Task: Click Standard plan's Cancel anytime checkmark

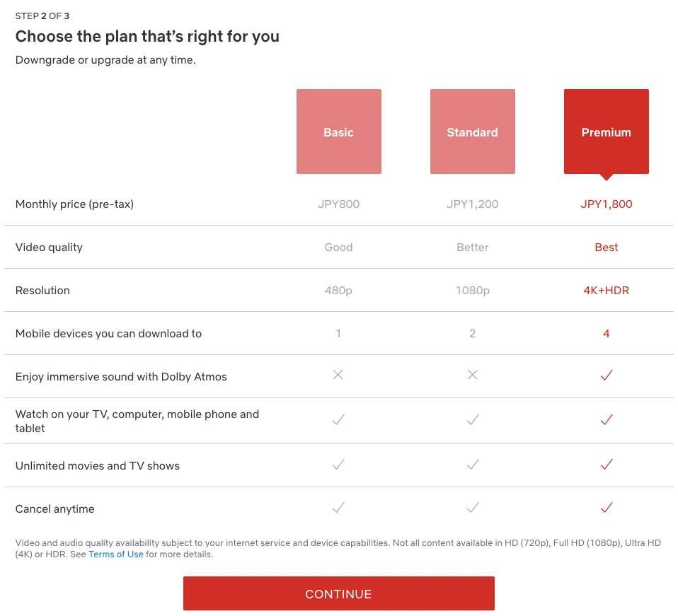Action: point(472,508)
